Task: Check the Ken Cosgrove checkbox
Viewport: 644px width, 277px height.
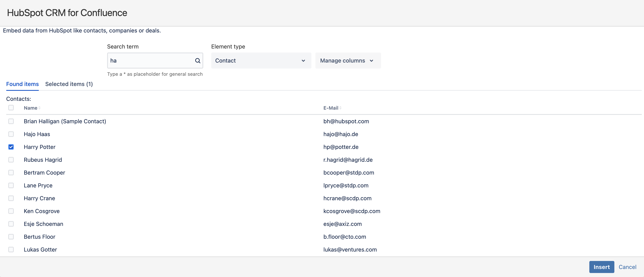Action: pos(11,211)
